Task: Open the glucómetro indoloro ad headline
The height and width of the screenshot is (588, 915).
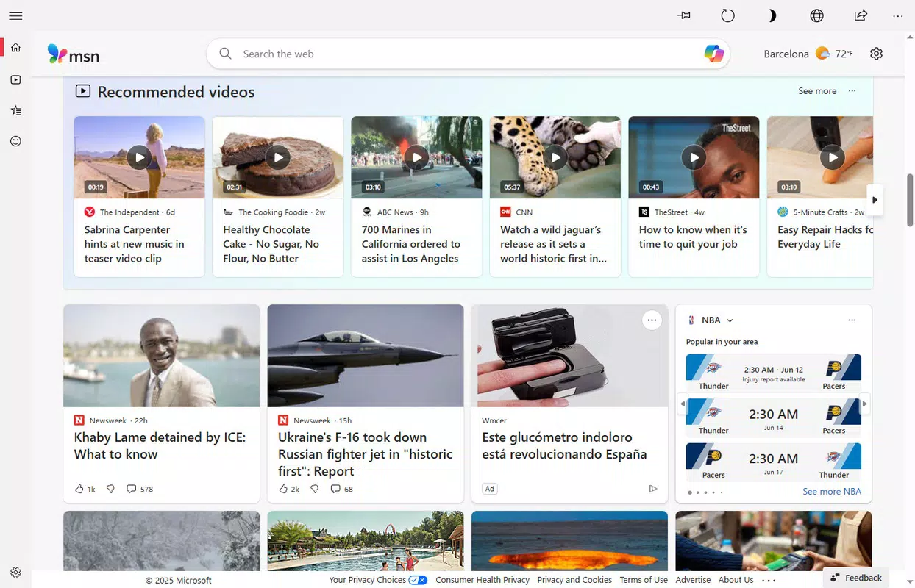Action: pos(564,445)
